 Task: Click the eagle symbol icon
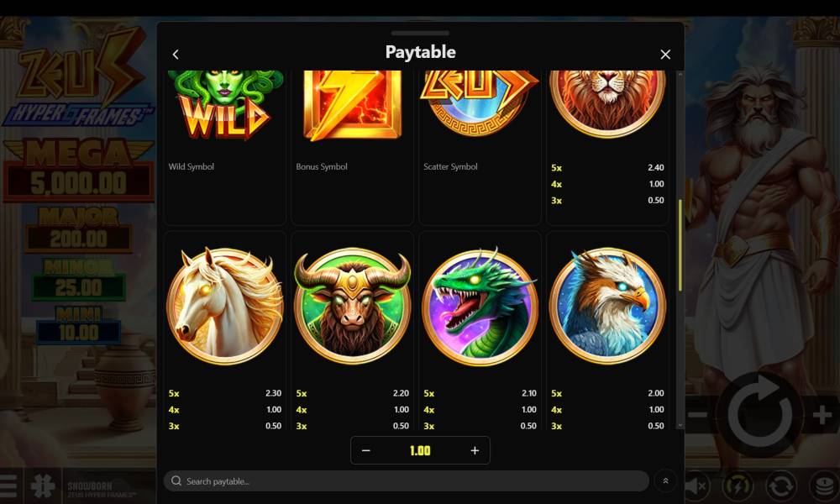(607, 305)
